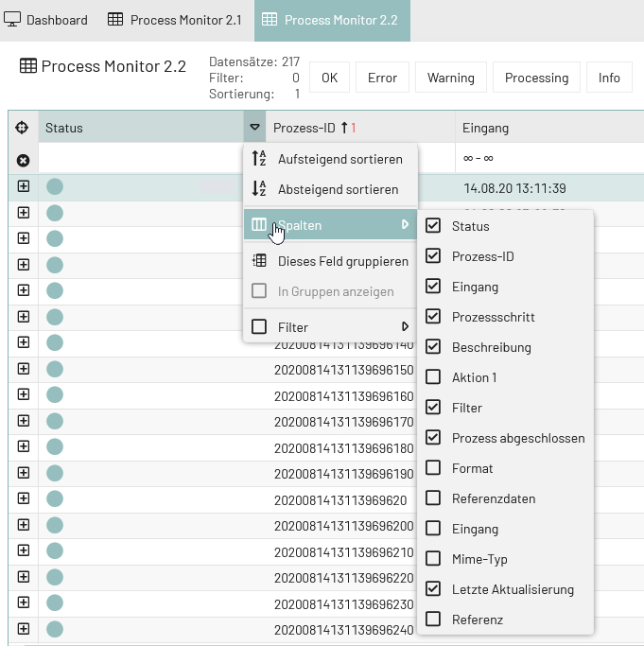Enable the Aktion 1 column checkbox

433,377
